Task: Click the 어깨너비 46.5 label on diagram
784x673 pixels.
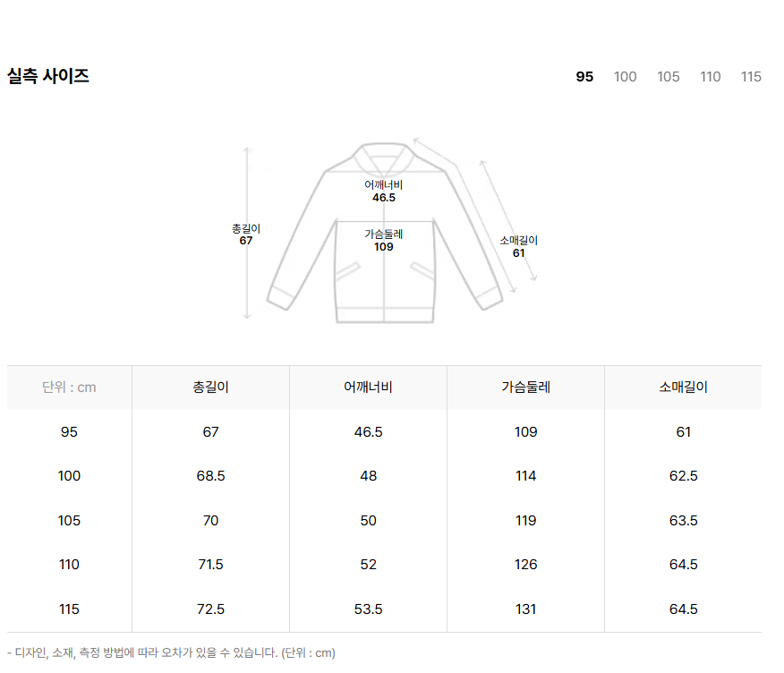Action: coord(384,191)
